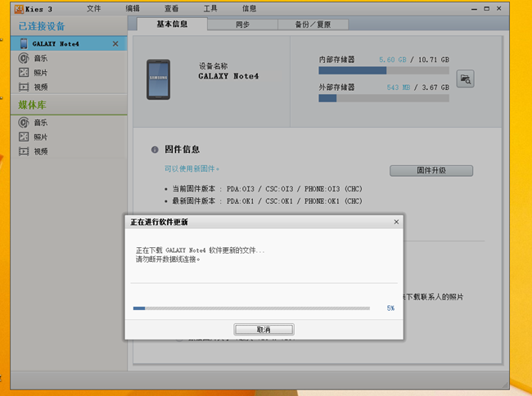Screen dimensions: 532x396
Task: Click the Samsung phone image thumbnail
Action: click(x=158, y=79)
